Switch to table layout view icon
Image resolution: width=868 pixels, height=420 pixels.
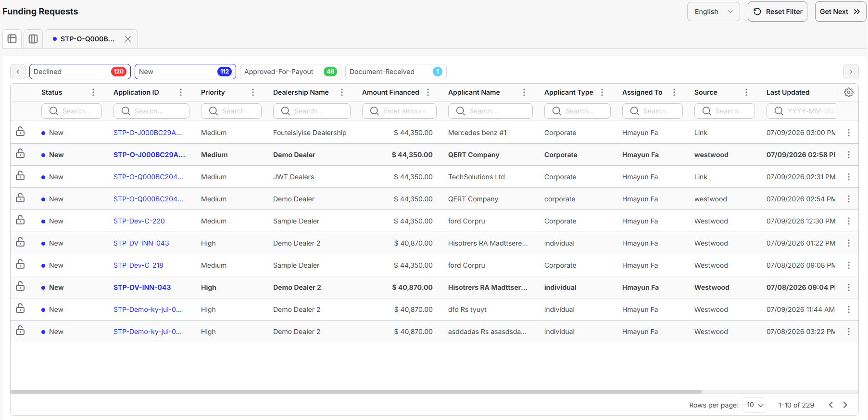(x=12, y=39)
